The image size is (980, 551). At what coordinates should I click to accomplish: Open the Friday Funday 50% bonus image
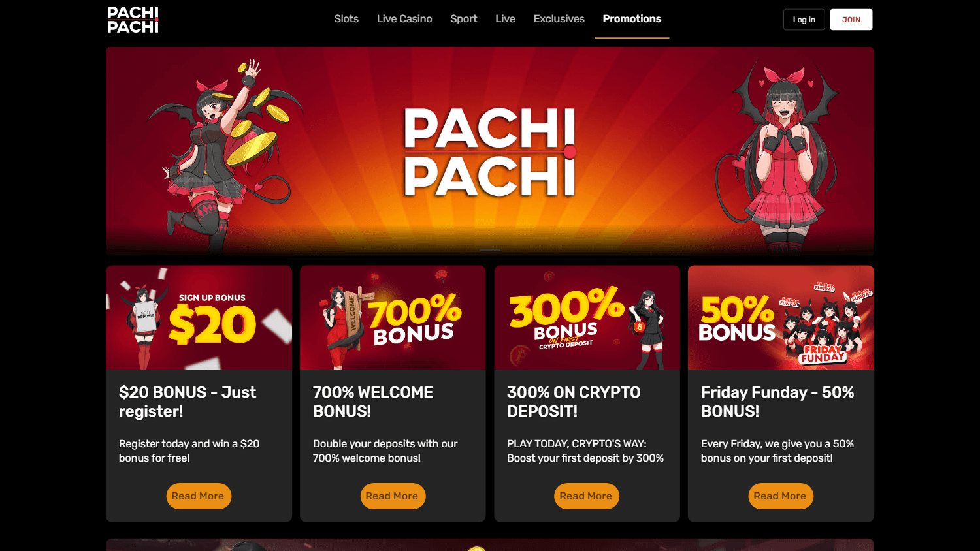tap(781, 317)
